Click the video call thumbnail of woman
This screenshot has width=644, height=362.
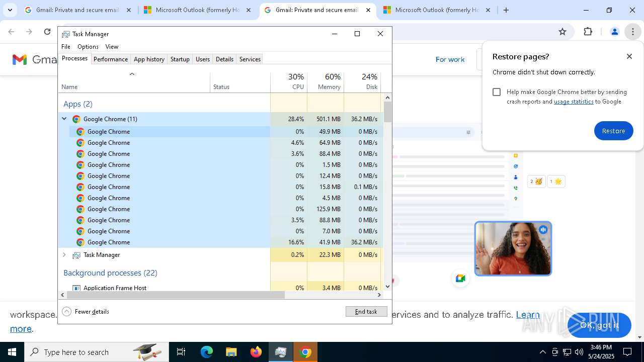[x=513, y=249]
